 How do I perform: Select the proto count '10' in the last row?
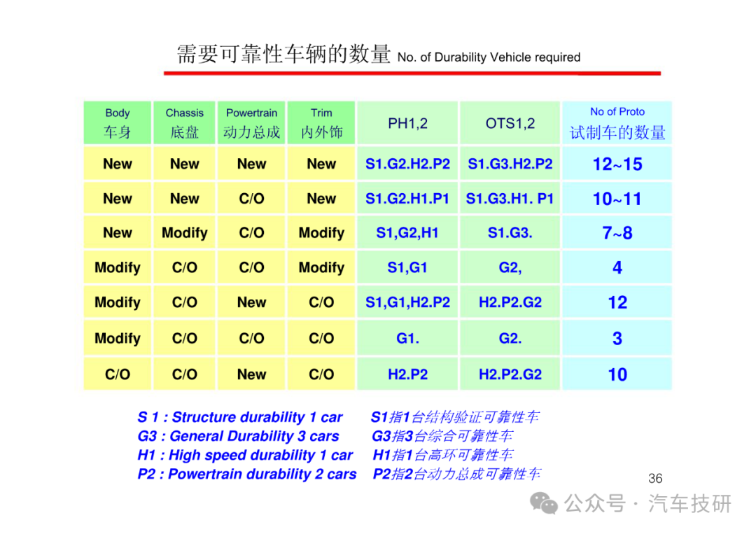(617, 375)
